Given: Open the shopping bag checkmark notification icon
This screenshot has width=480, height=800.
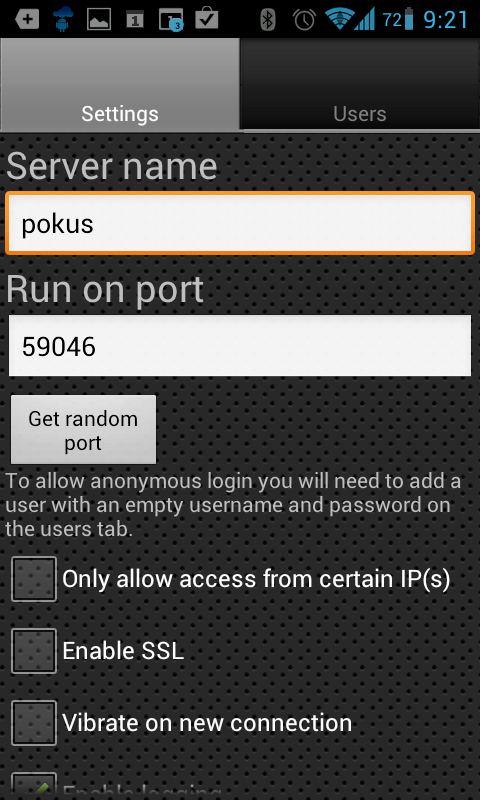Looking at the screenshot, I should (x=207, y=18).
